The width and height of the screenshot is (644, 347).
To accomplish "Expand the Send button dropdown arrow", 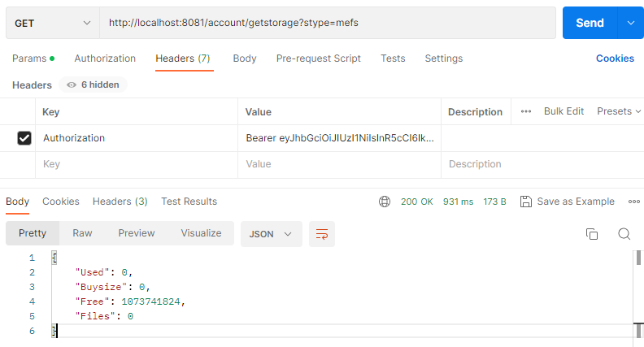I will [630, 24].
